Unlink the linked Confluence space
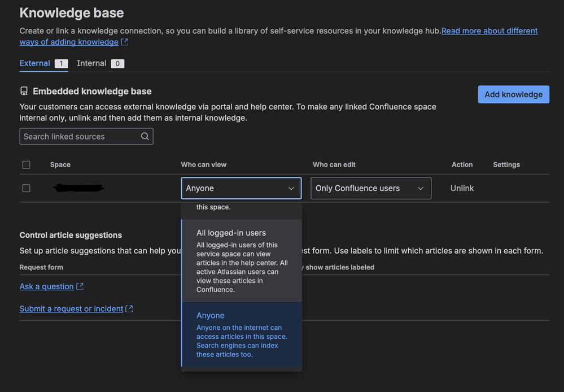This screenshot has height=392, width=564. [462, 188]
